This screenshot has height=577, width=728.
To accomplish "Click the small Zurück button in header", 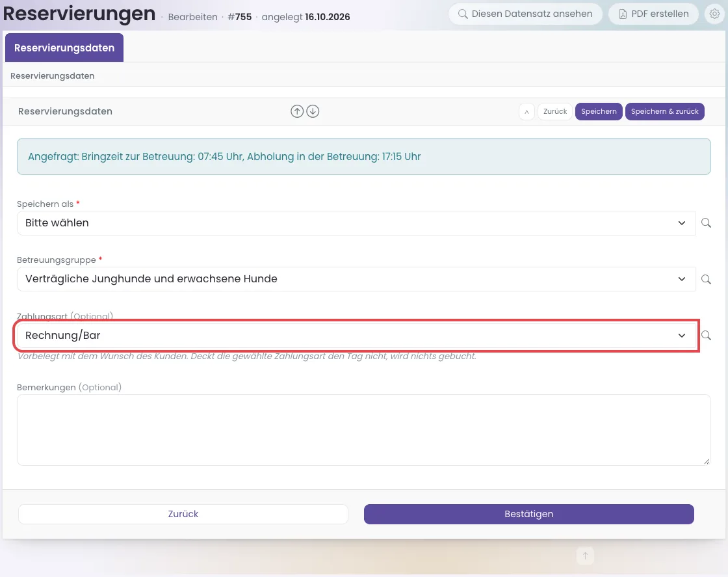I will 555,111.
